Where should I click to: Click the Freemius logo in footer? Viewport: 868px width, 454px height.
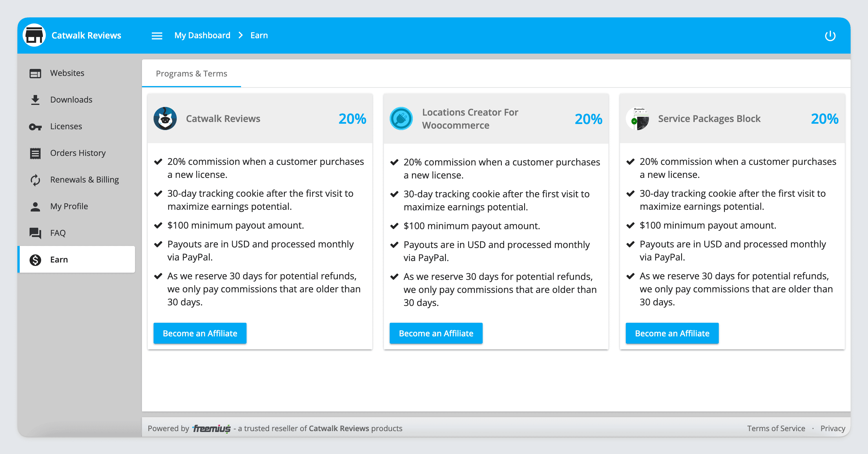(211, 429)
